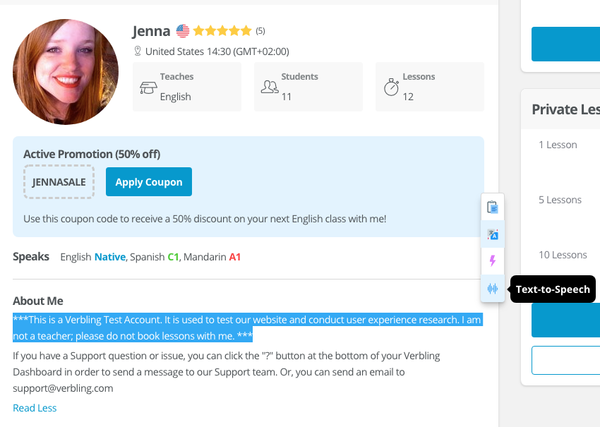This screenshot has height=427, width=600.
Task: Click the Lessons 12 card
Action: coord(430,87)
